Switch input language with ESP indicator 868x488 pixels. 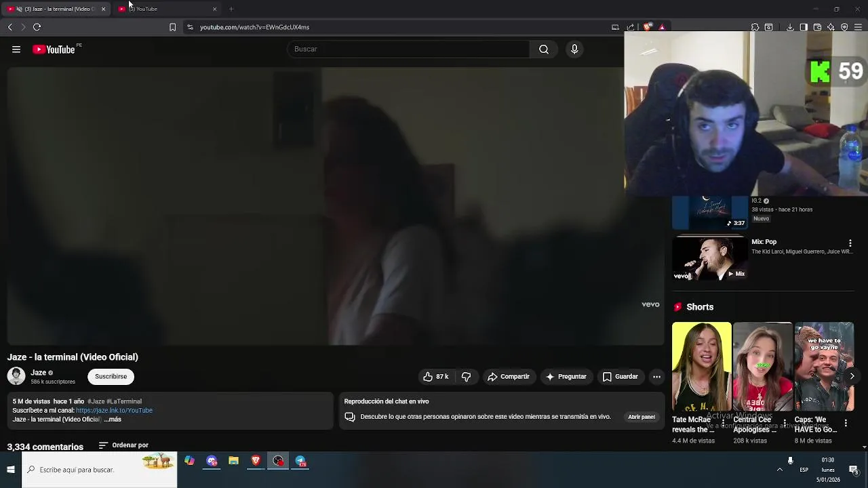click(804, 470)
